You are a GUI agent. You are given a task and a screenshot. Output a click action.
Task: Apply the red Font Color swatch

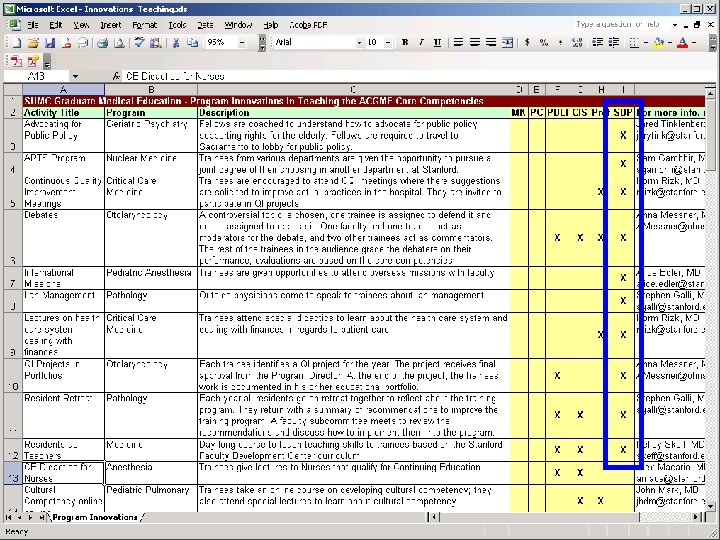click(x=683, y=43)
